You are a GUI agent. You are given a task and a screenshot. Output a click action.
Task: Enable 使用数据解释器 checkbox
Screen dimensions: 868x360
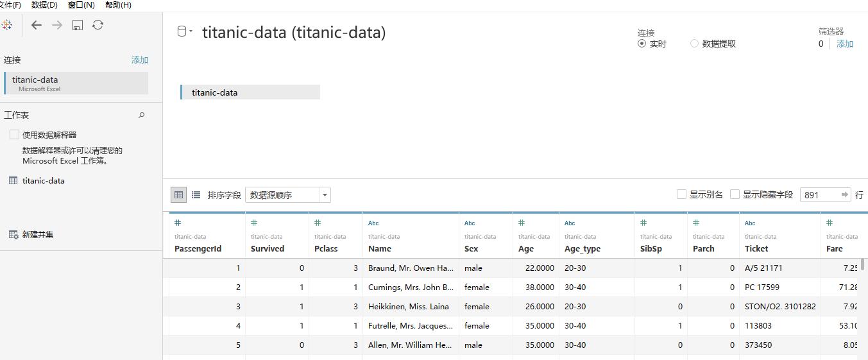14,134
